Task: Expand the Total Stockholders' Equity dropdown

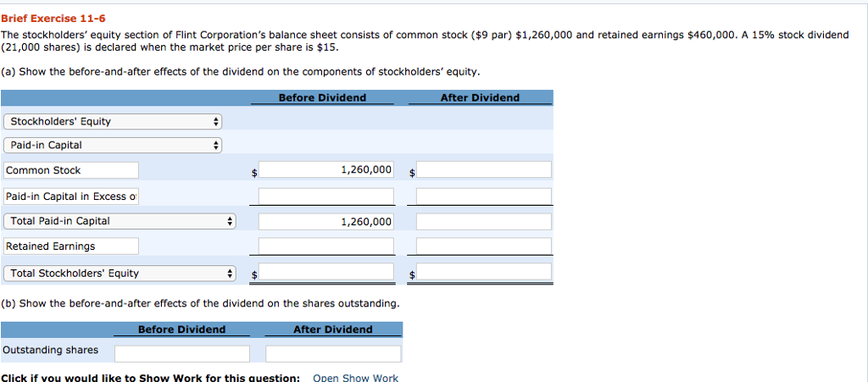Action: 120,274
